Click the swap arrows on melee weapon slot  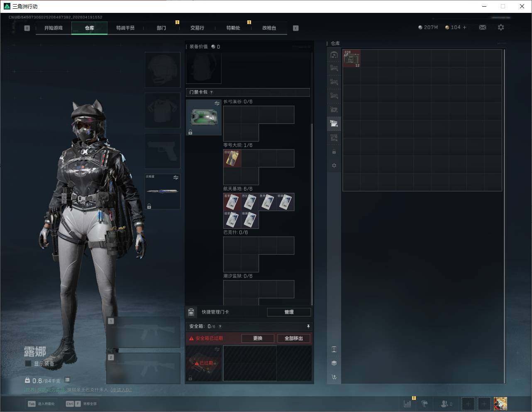coord(176,178)
